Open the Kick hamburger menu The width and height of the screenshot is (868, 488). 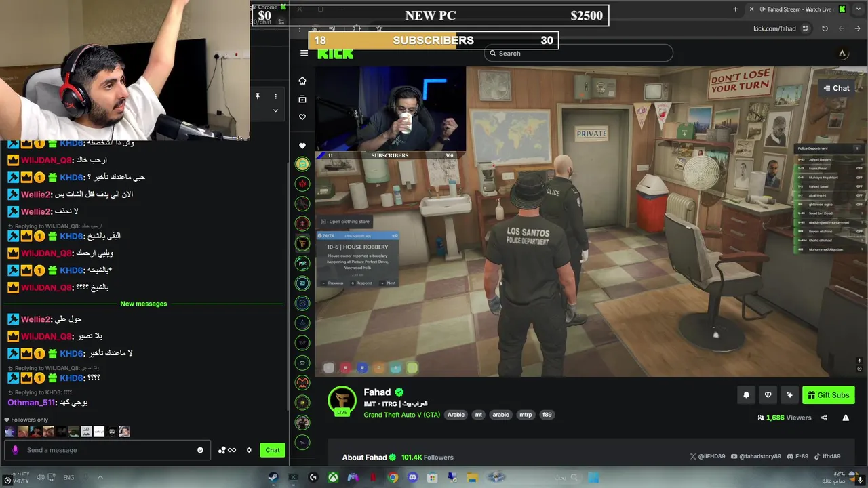tap(304, 53)
